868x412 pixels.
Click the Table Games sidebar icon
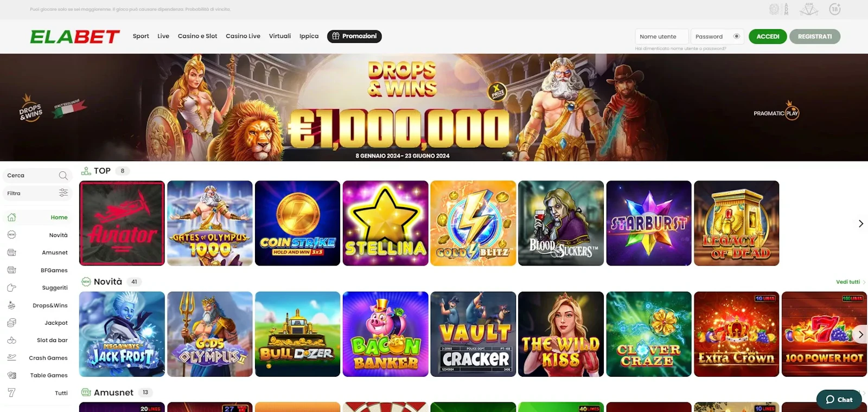click(11, 375)
